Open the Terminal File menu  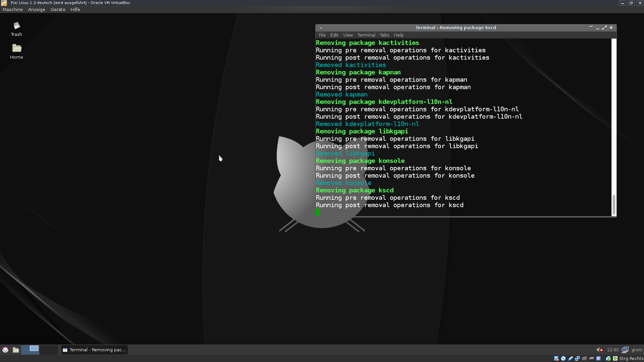322,35
